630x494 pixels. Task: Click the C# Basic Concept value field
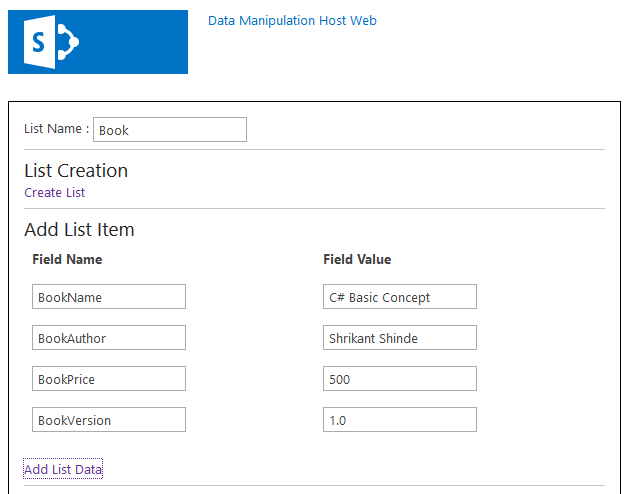point(400,297)
